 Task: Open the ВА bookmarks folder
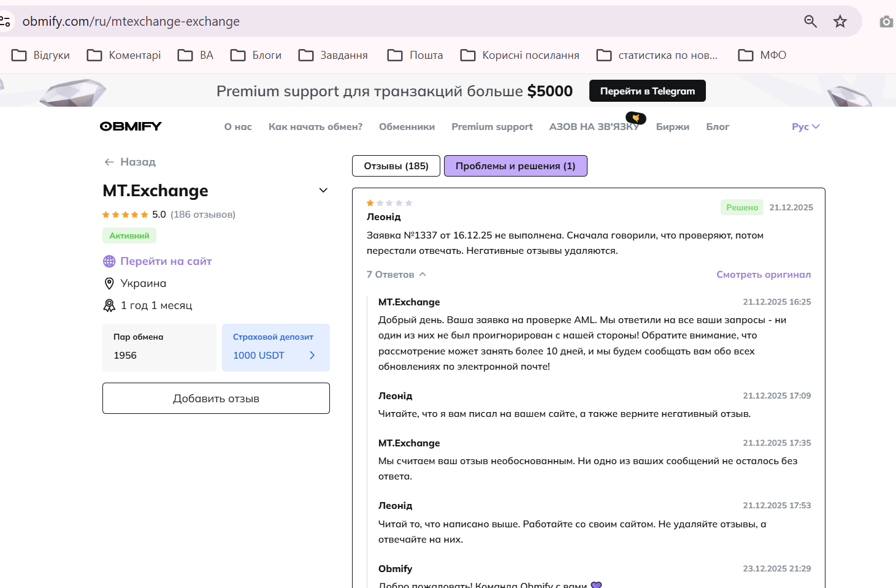(x=196, y=55)
